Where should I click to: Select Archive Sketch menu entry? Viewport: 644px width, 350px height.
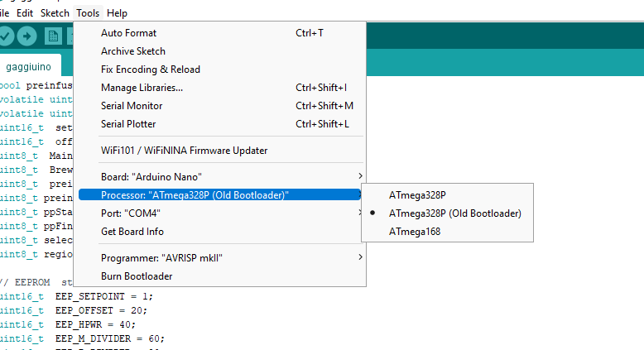pos(220,51)
